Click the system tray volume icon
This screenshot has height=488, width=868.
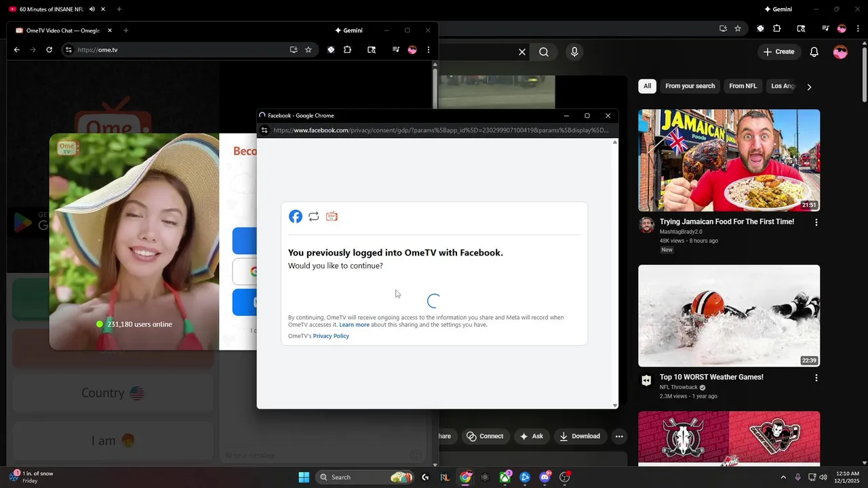[x=823, y=477]
